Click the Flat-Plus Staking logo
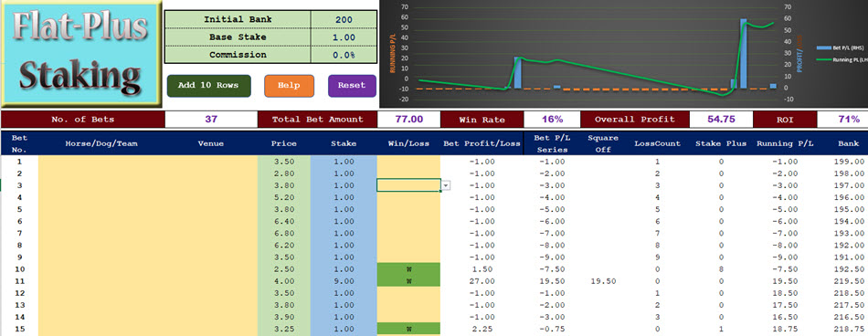This screenshot has width=868, height=336. (80, 54)
